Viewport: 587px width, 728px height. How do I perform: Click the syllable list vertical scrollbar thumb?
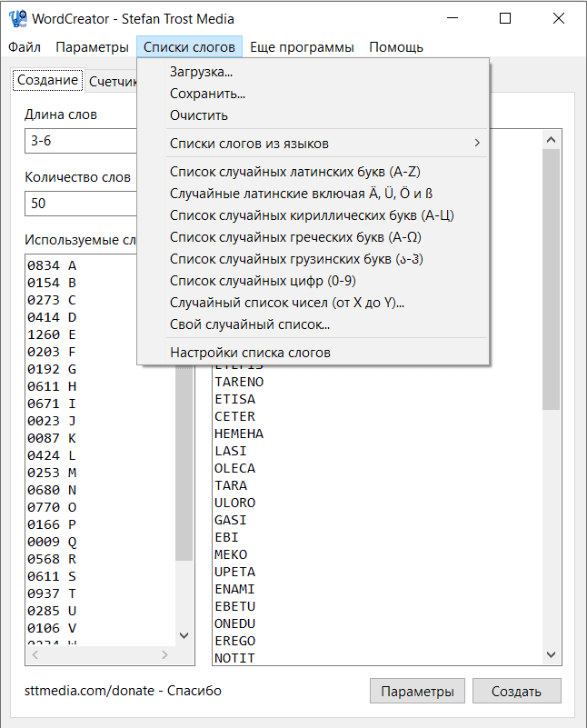pyautogui.click(x=184, y=464)
